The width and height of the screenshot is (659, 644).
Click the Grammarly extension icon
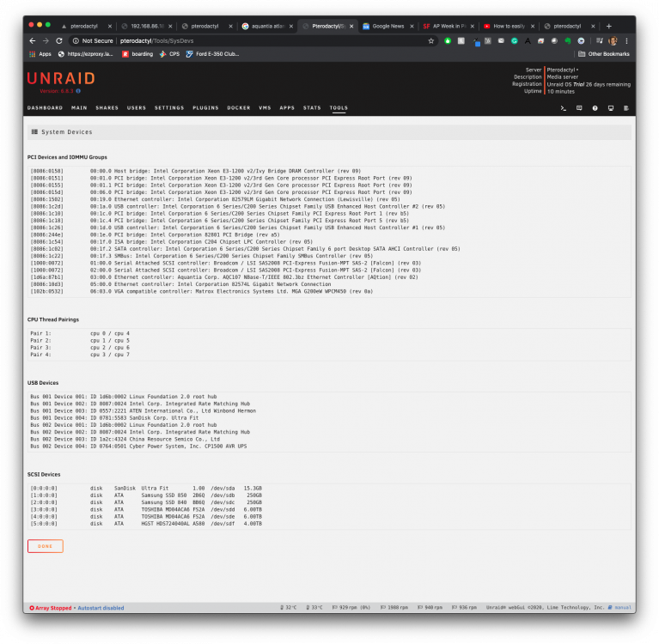click(x=515, y=40)
